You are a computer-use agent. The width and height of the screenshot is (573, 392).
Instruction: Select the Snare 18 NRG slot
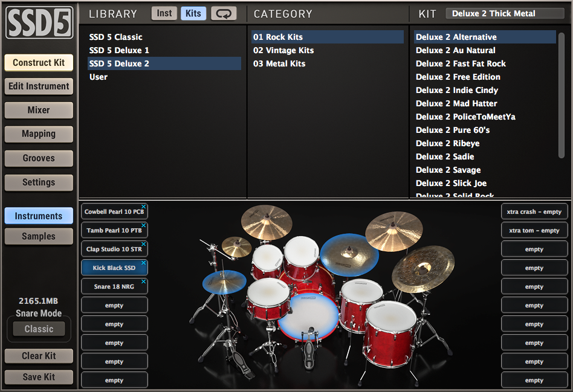click(x=114, y=286)
